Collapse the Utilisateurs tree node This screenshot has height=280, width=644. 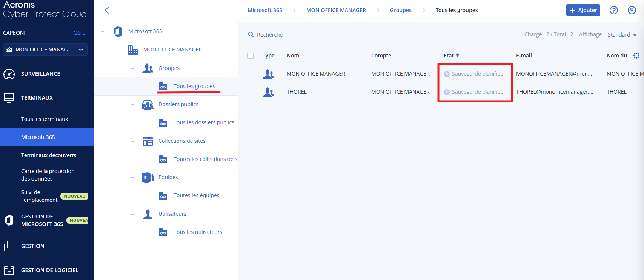tap(133, 214)
